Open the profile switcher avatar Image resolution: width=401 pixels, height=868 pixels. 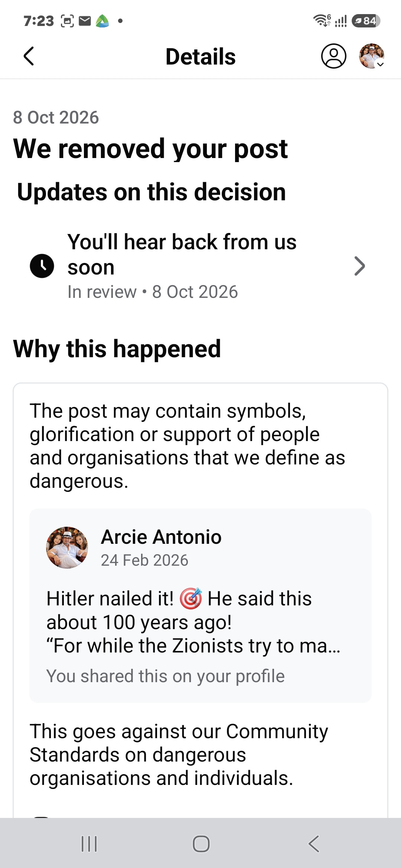point(371,56)
